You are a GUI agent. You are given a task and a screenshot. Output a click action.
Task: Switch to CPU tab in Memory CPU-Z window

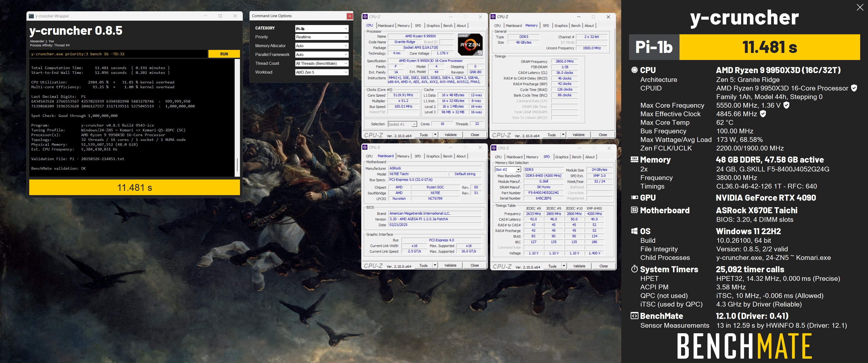pyautogui.click(x=497, y=26)
